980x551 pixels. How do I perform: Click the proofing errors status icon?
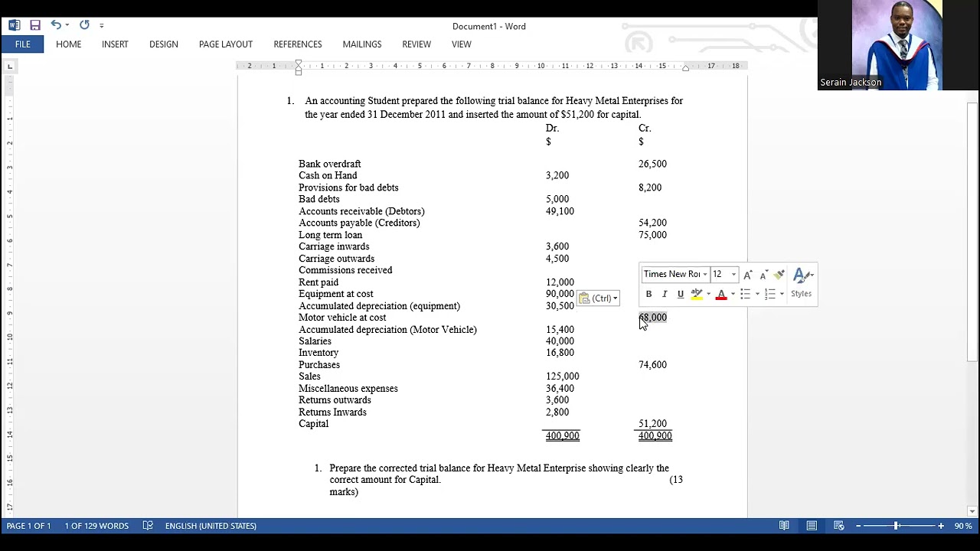148,526
